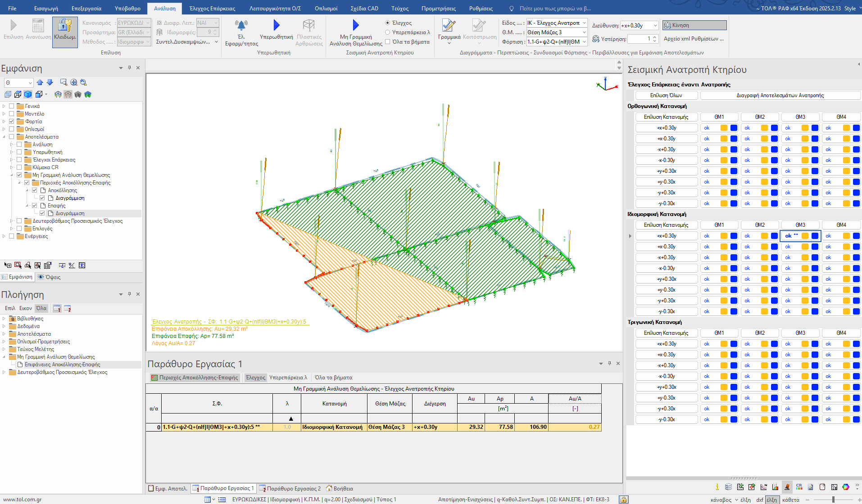
Task: Click the zoom window magnifier icon
Action: pyautogui.click(x=64, y=82)
